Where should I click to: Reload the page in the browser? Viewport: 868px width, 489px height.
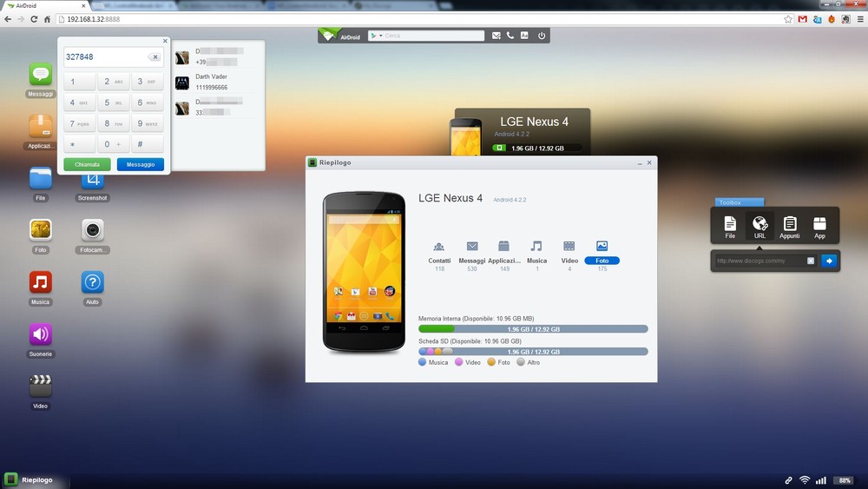point(34,19)
